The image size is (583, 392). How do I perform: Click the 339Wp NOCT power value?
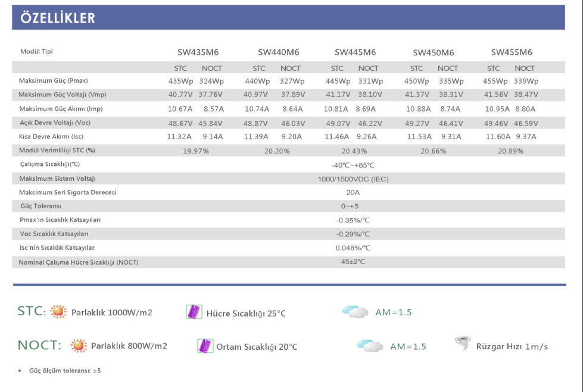pyautogui.click(x=526, y=81)
